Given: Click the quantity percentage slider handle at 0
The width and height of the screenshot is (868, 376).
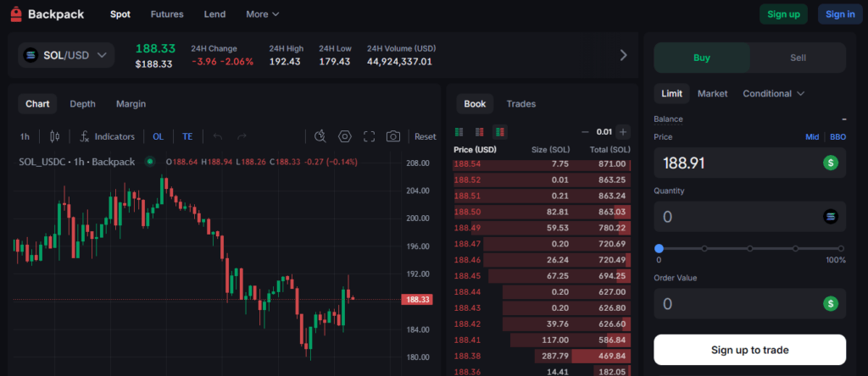Looking at the screenshot, I should (x=659, y=249).
